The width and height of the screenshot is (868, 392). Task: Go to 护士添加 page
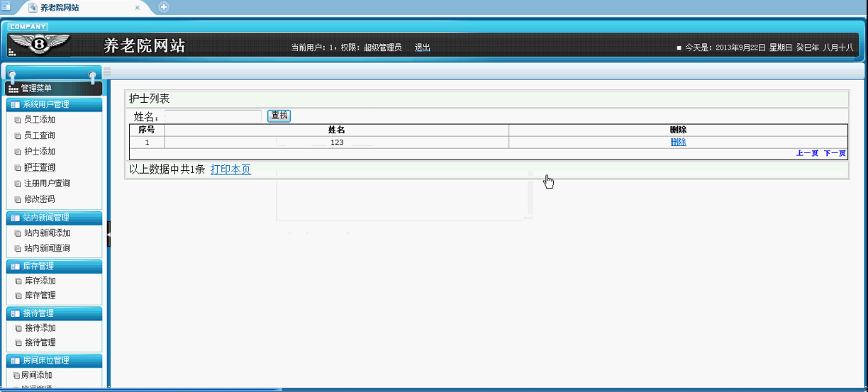[40, 152]
